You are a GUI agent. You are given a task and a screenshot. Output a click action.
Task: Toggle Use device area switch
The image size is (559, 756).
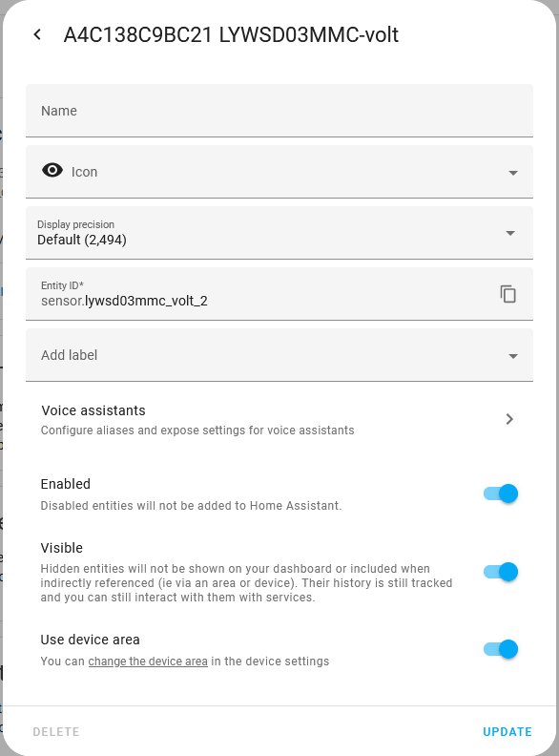[501, 649]
